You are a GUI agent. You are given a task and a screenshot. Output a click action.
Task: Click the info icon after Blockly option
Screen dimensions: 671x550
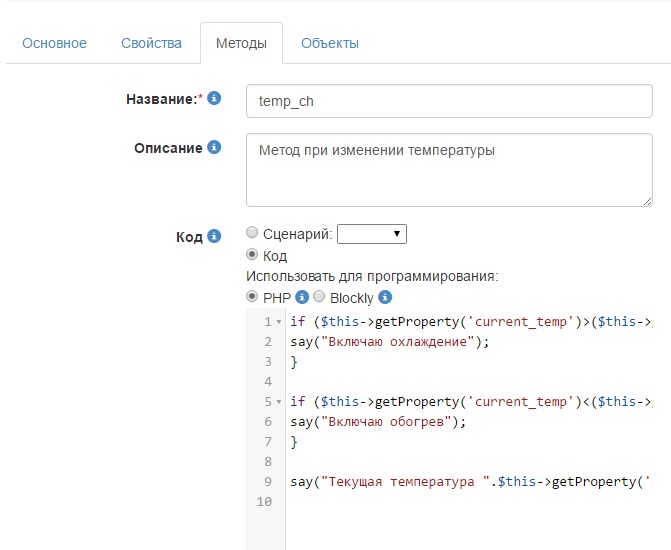click(385, 298)
